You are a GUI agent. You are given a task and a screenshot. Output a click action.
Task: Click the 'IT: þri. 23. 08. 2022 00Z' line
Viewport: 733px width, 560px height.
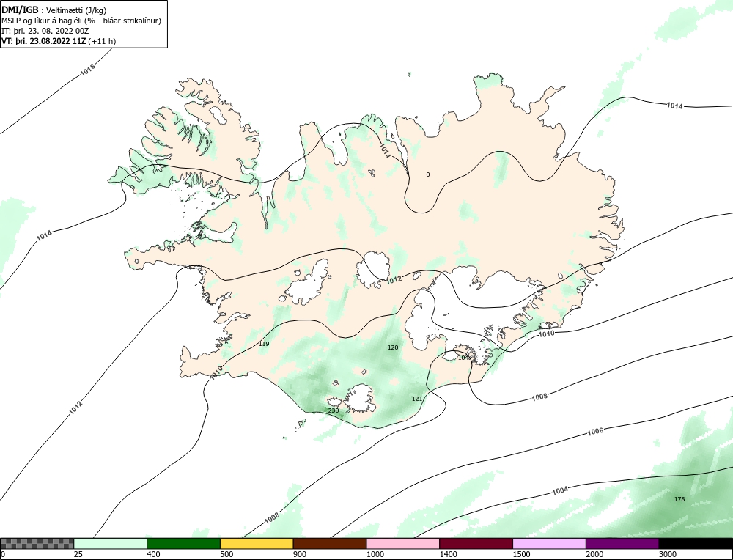point(45,31)
